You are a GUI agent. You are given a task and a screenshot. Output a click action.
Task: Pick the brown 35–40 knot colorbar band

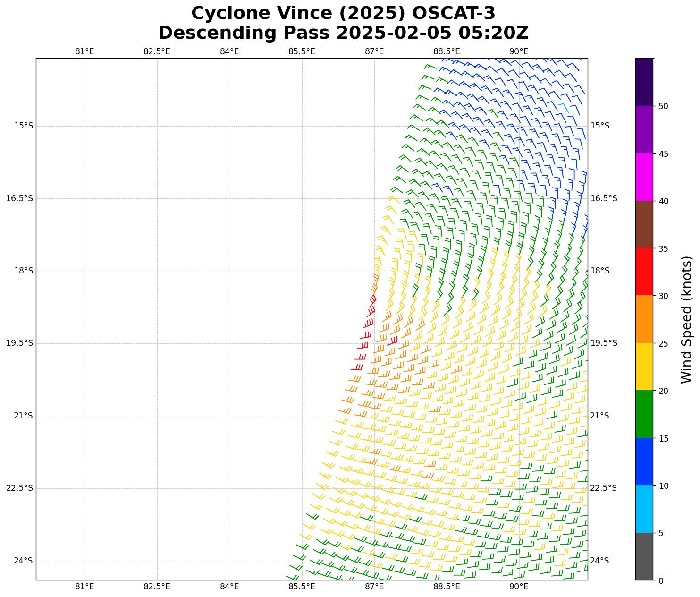[x=644, y=224]
